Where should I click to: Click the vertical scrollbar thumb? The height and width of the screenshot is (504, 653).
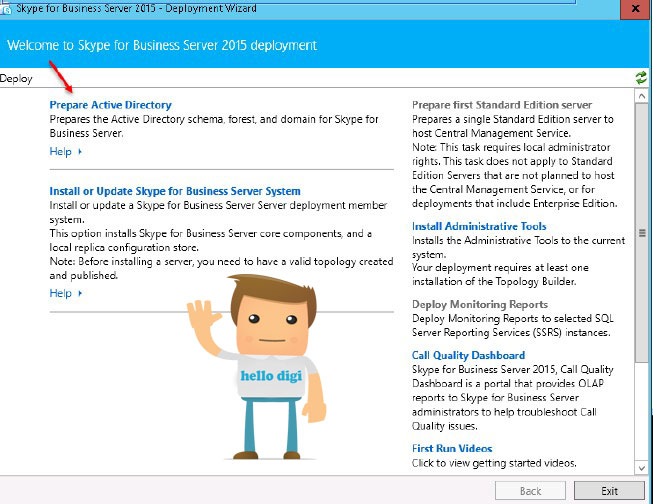click(641, 232)
